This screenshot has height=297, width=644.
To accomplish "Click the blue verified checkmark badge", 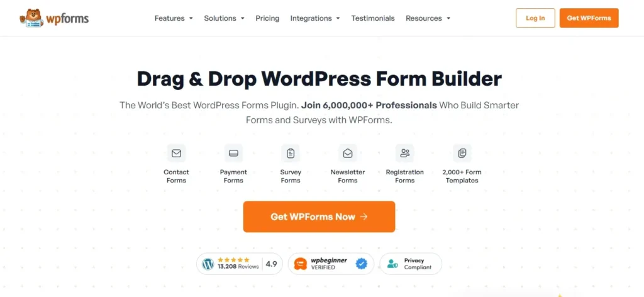I will pos(362,264).
